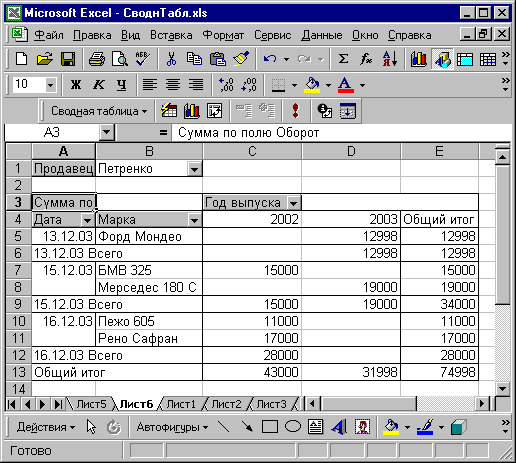Click the Сумма по data field button
This screenshot has height=463, width=516.
63,202
